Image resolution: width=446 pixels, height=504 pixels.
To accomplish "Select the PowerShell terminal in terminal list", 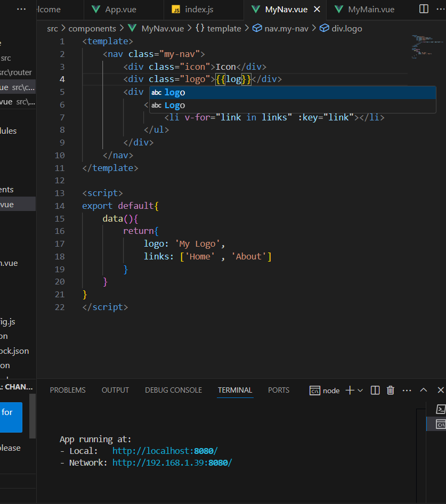I will click(440, 409).
